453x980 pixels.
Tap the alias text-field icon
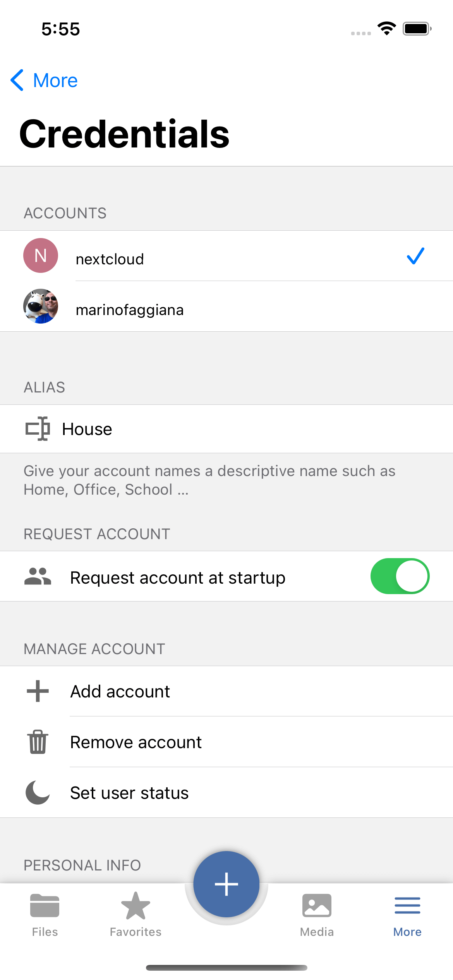(x=38, y=429)
